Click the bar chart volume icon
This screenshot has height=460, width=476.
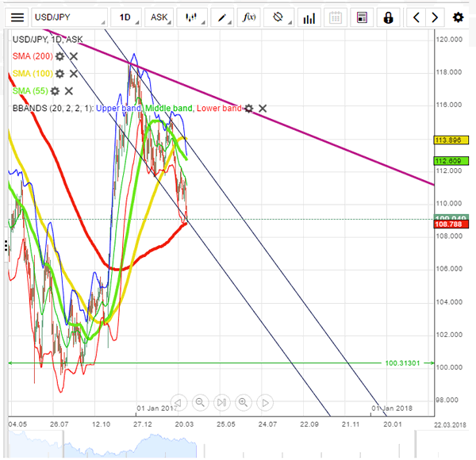point(309,17)
